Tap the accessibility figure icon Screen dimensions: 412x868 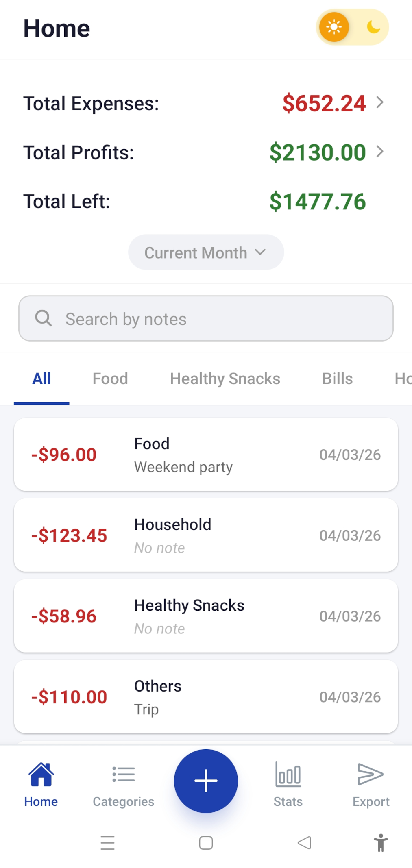tap(381, 843)
